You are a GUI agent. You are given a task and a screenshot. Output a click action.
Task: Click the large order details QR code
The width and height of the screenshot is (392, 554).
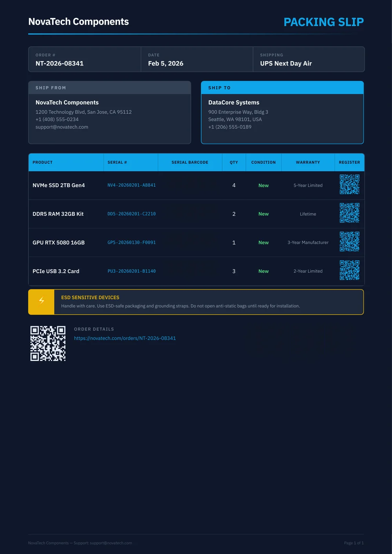[48, 344]
